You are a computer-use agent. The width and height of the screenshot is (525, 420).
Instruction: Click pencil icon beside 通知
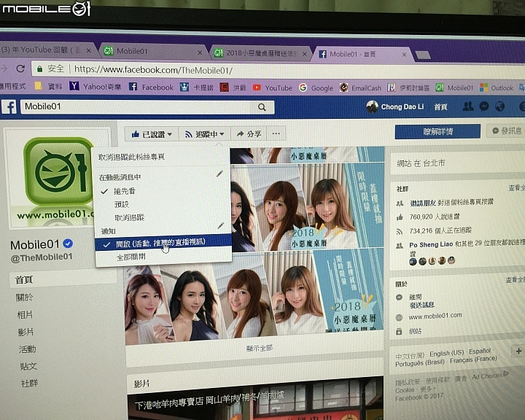click(x=221, y=225)
